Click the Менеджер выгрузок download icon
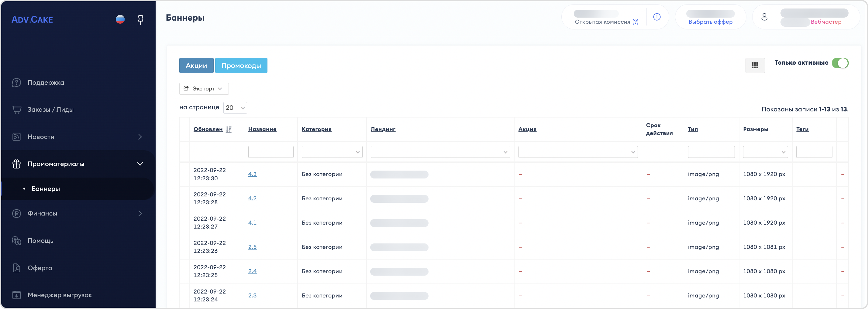This screenshot has height=309, width=868. 16,295
